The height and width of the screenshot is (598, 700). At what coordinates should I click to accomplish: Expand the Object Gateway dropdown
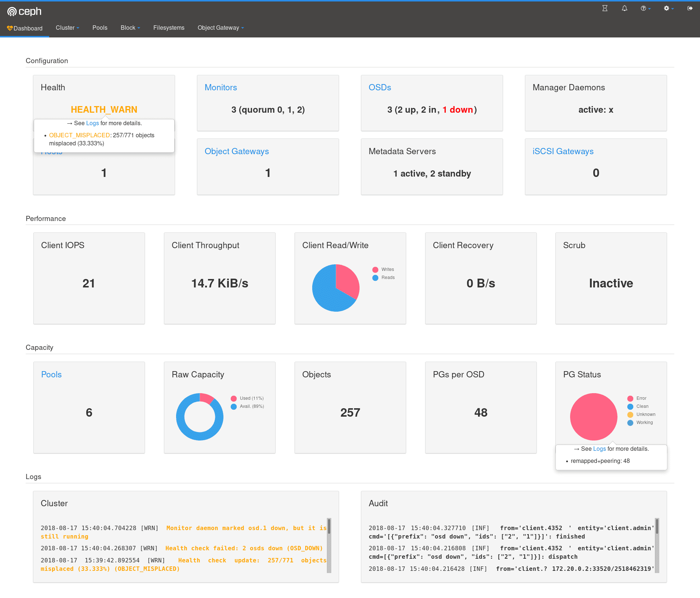click(x=220, y=28)
